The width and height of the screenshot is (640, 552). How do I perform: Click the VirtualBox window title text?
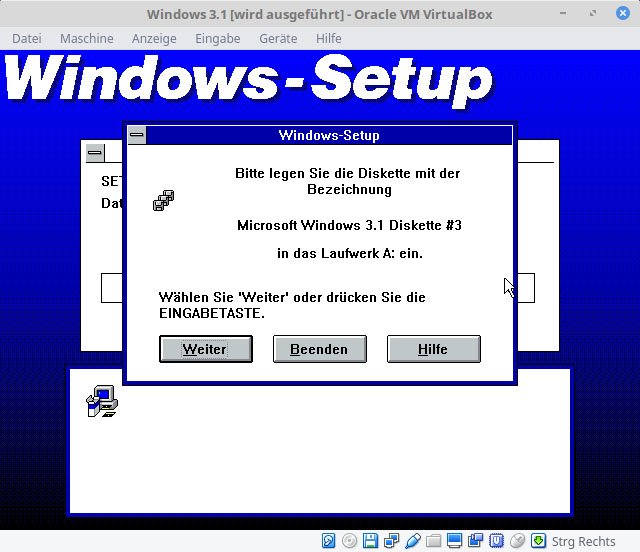pyautogui.click(x=320, y=14)
